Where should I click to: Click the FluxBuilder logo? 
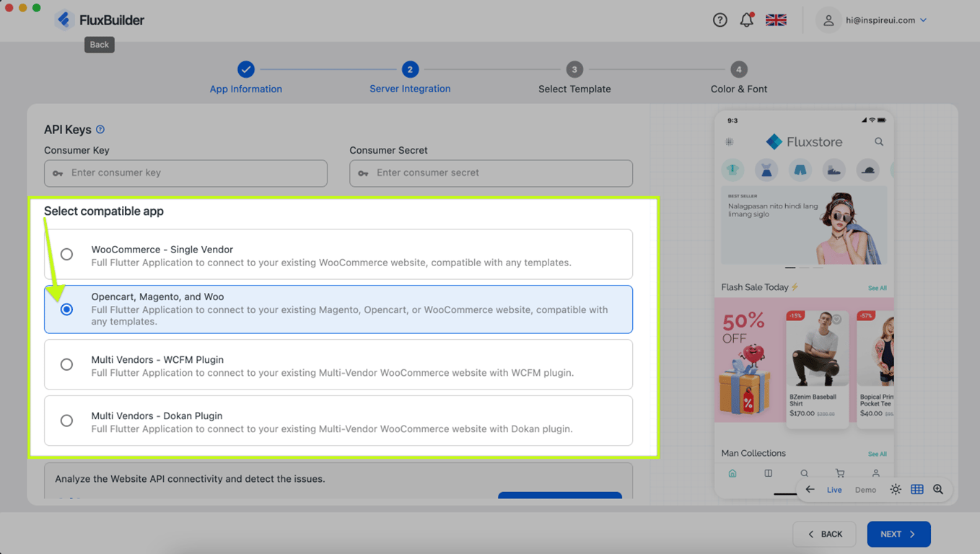point(100,20)
